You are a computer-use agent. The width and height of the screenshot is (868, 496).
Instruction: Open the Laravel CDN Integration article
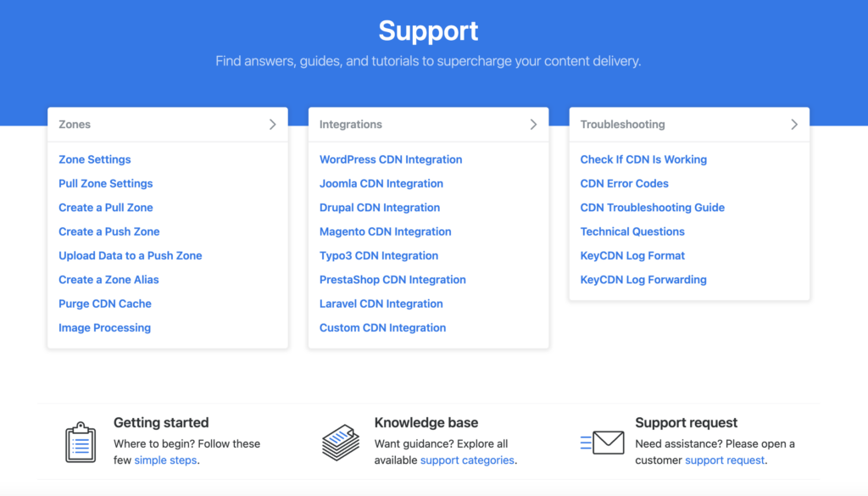tap(381, 304)
